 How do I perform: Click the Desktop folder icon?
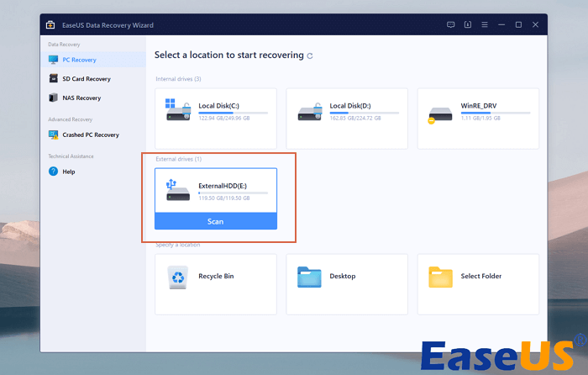point(309,277)
